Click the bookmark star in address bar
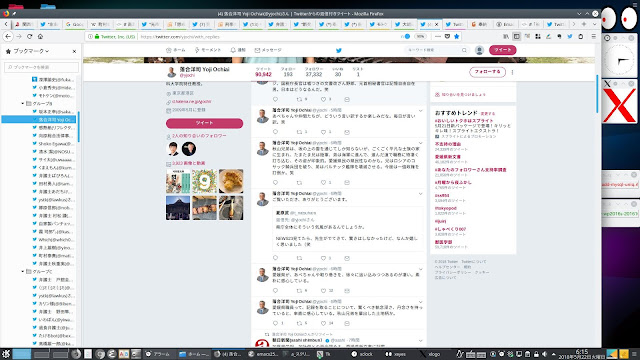 457,36
